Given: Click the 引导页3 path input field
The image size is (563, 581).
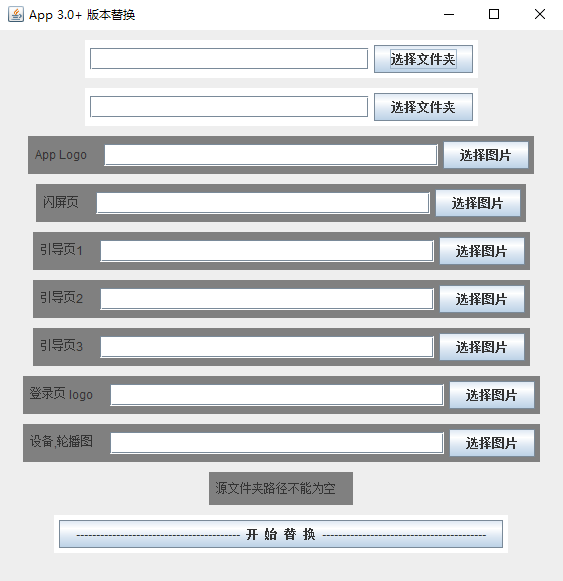Looking at the screenshot, I should (267, 347).
